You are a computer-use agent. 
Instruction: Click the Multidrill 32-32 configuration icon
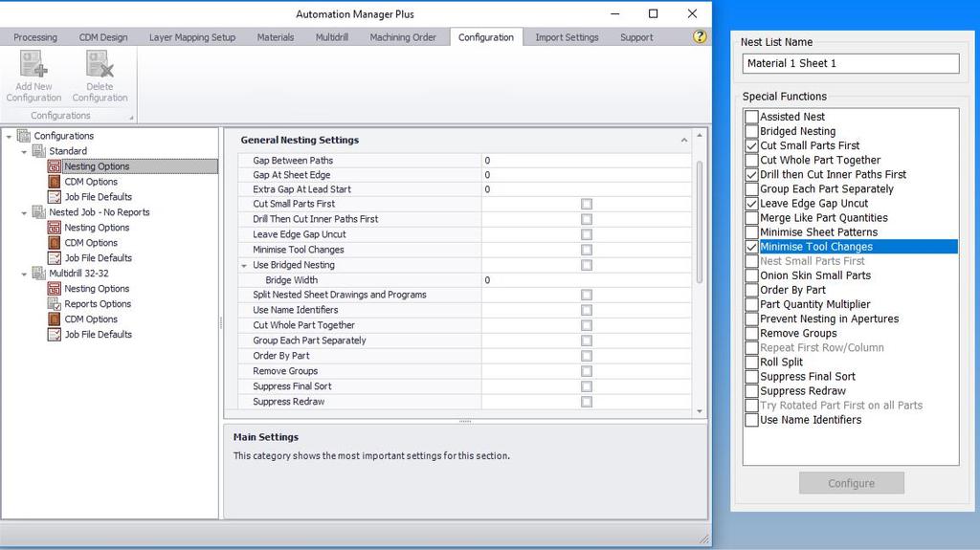[38, 274]
